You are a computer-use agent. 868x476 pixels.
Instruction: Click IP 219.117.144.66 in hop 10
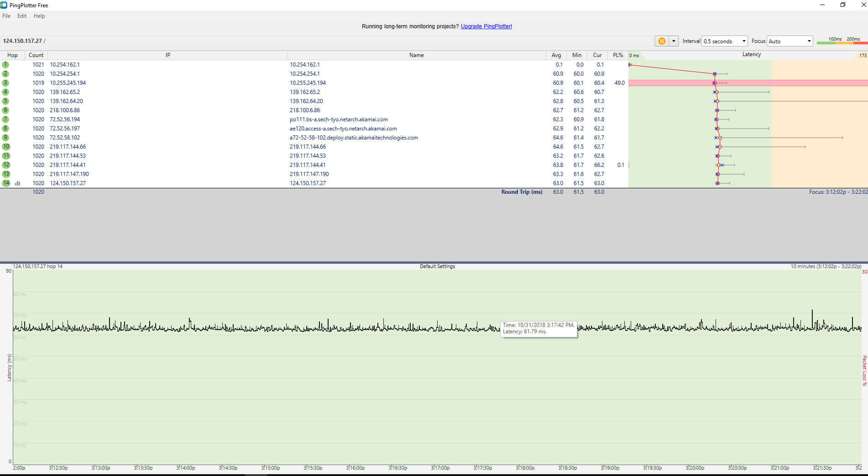68,147
